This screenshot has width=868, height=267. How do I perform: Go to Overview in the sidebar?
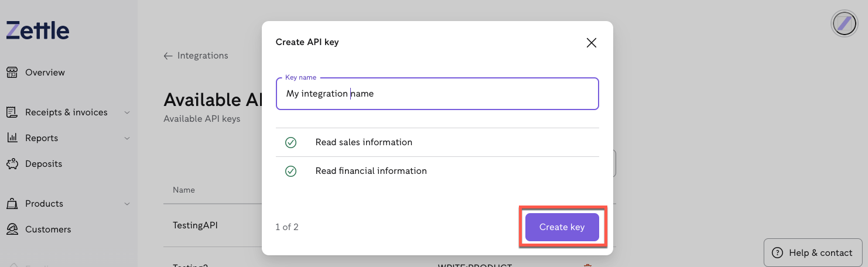point(45,73)
